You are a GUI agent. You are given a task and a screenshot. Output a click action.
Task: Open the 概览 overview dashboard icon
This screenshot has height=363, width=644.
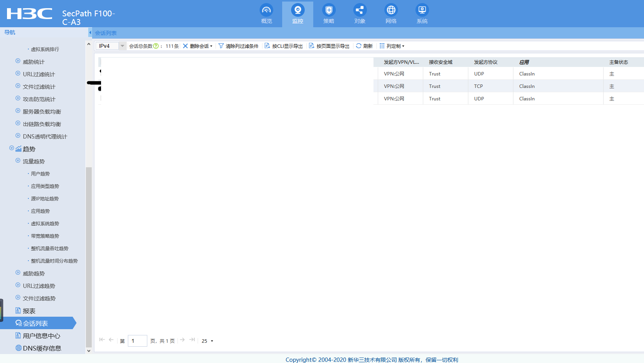pos(266,10)
